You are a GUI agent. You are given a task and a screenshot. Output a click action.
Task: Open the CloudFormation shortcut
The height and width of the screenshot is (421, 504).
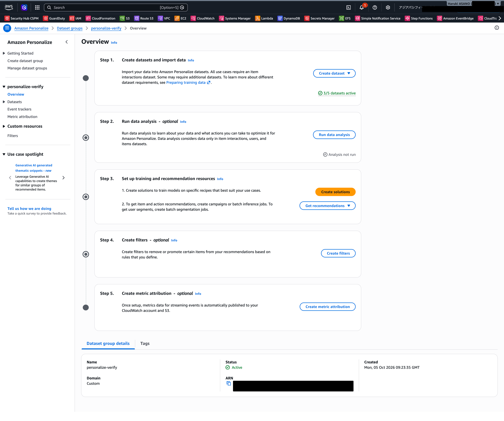[x=100, y=18]
